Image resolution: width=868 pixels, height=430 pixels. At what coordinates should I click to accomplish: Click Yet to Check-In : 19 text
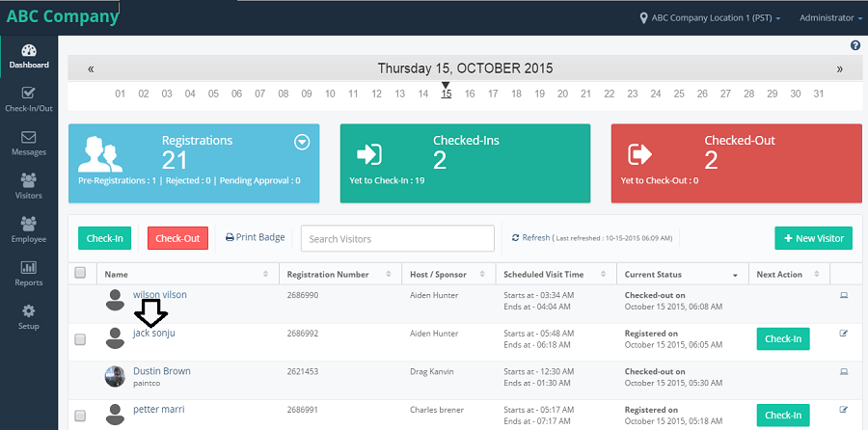tap(387, 180)
